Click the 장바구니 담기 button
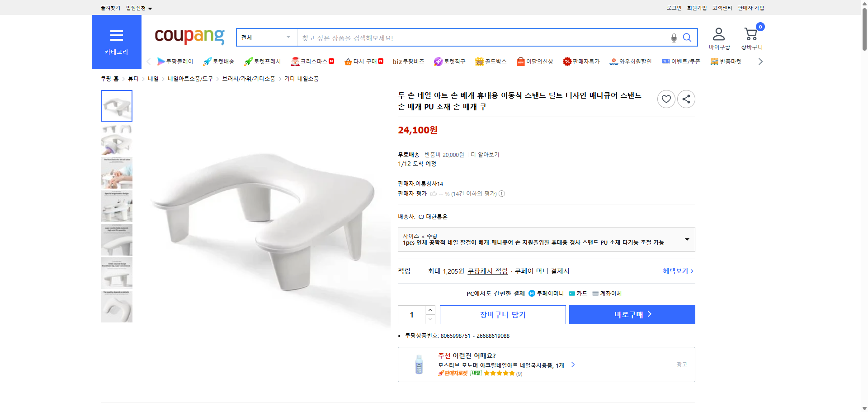Screen dimensions: 868x412 coord(502,314)
